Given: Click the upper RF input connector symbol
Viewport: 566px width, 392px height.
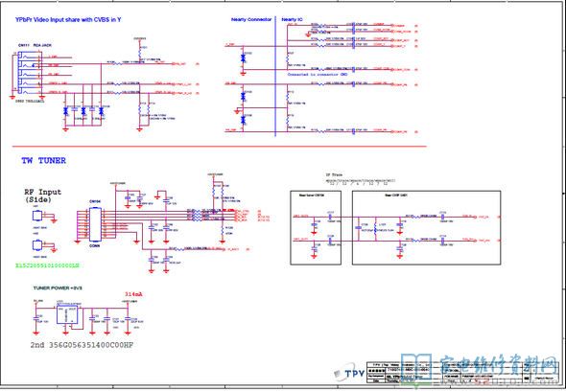Looking at the screenshot, I should tap(36, 216).
